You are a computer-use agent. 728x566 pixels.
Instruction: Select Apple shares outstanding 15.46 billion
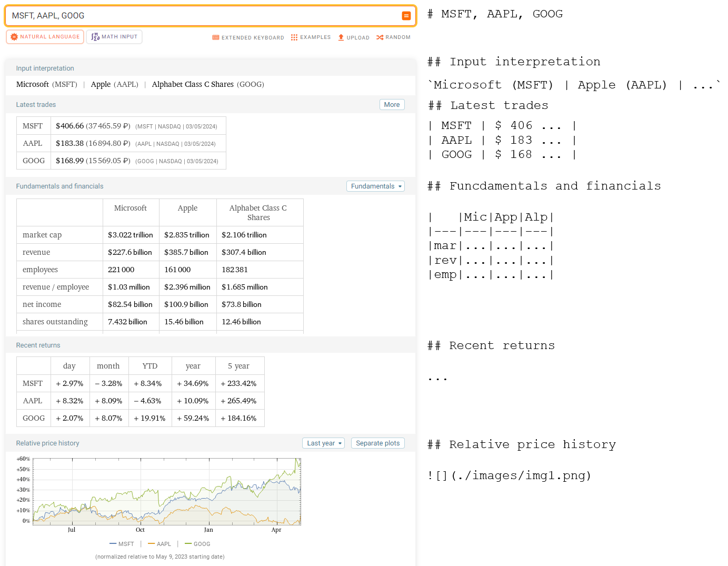[184, 322]
